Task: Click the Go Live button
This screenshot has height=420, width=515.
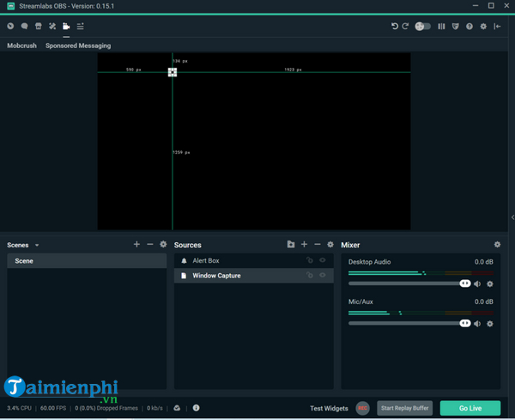Action: (x=470, y=408)
